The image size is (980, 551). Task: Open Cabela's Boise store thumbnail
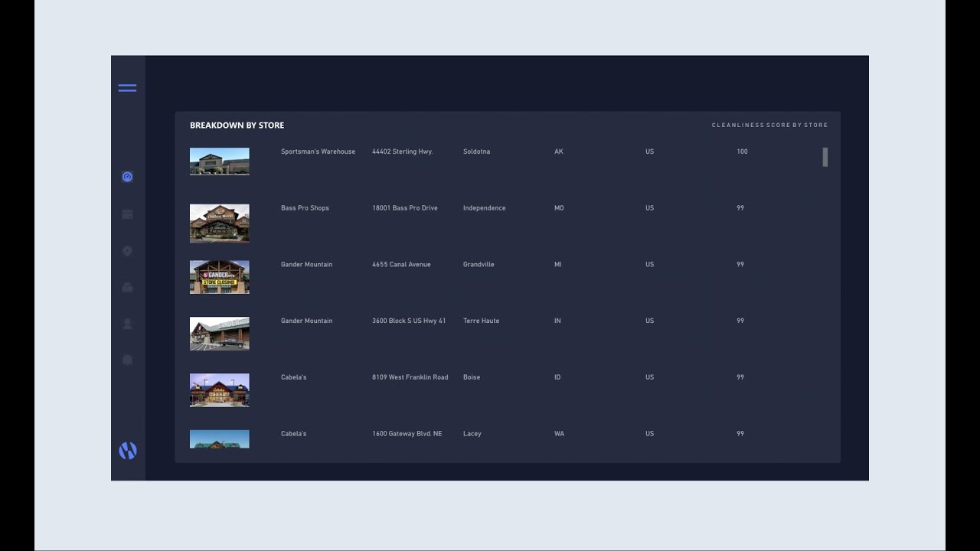[220, 390]
